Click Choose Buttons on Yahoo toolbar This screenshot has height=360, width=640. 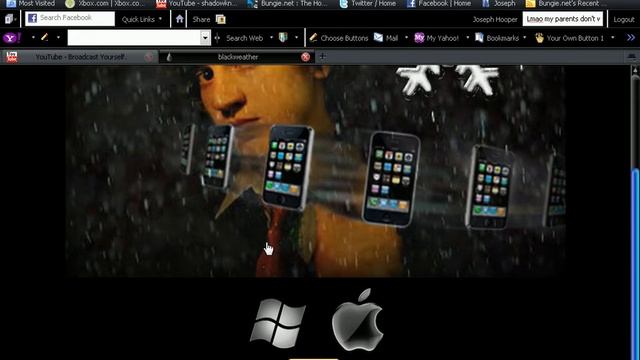point(339,38)
